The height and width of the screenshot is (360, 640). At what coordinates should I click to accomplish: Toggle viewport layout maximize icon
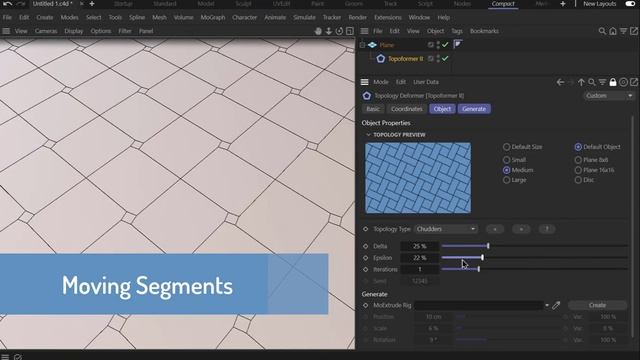pos(350,31)
